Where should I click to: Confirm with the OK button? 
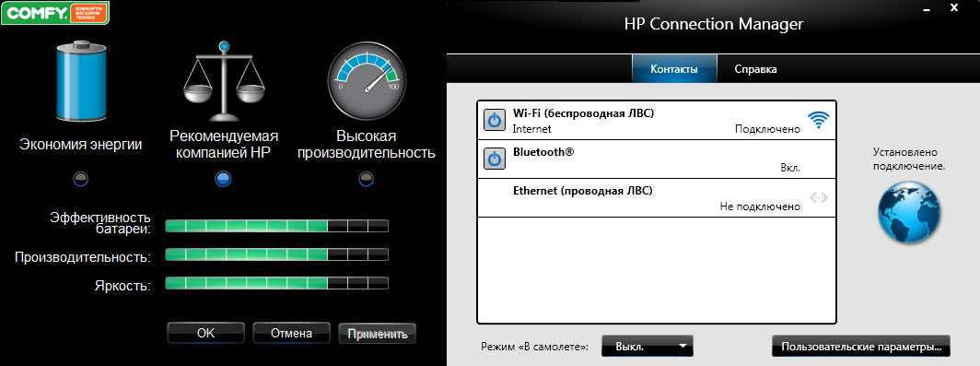click(x=205, y=334)
